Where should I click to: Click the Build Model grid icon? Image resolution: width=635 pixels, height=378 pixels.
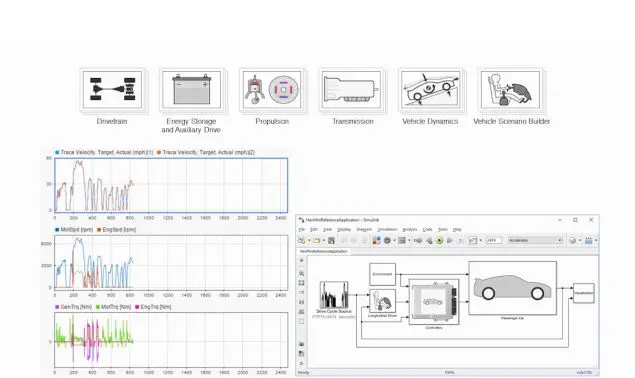click(588, 240)
